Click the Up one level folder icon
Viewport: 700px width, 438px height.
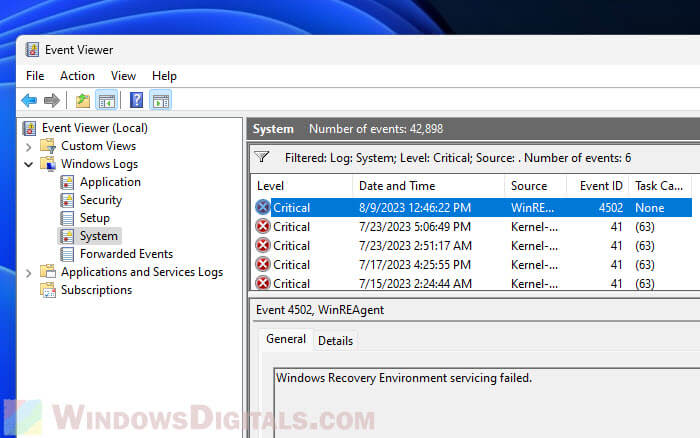tap(83, 100)
